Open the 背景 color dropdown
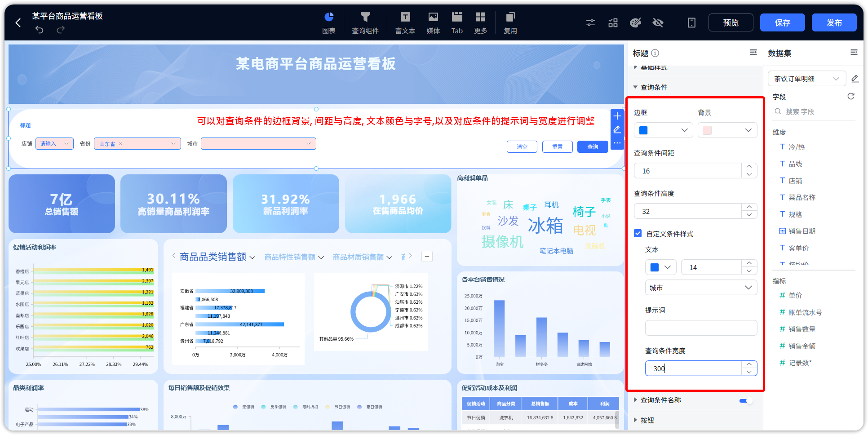This screenshot has height=435, width=868. pyautogui.click(x=727, y=130)
